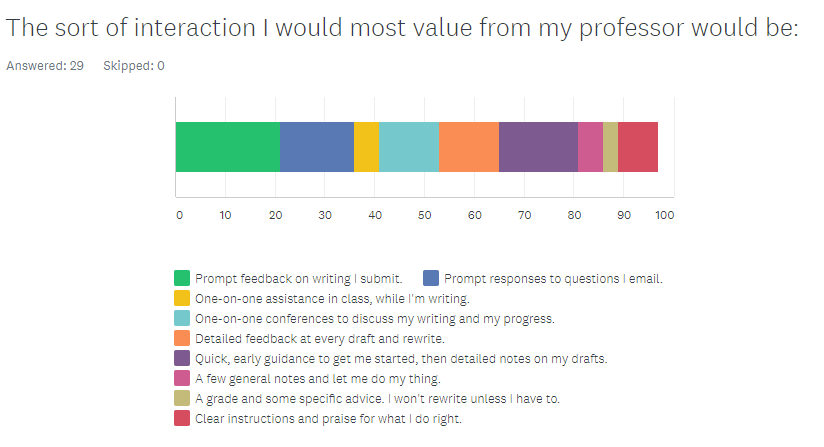Select the blue bar segment in the chart
This screenshot has height=447, width=824.
tap(316, 147)
